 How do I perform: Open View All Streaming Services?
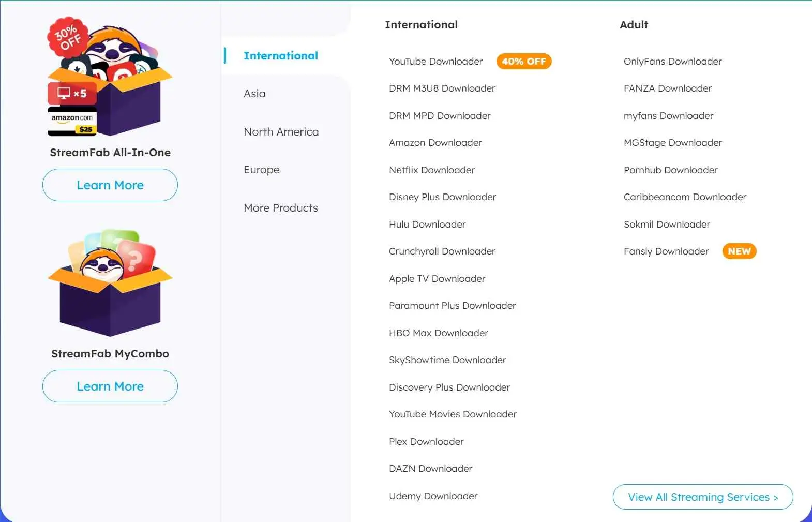click(703, 497)
